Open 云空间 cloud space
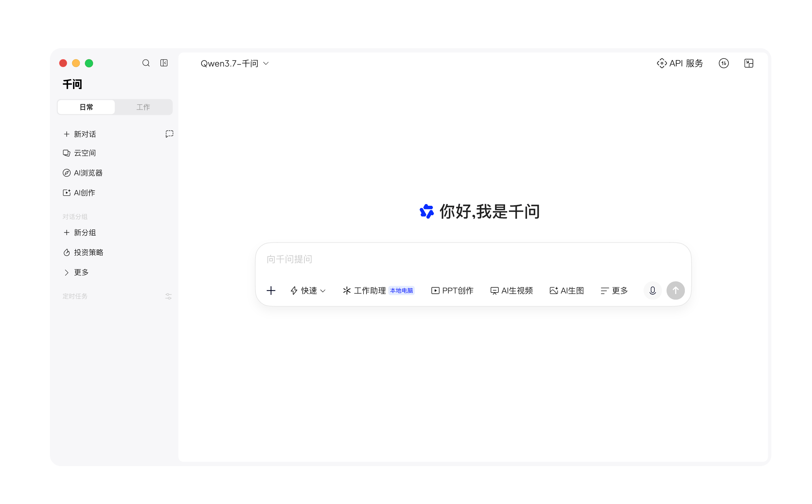The image size is (812, 504). click(x=79, y=153)
